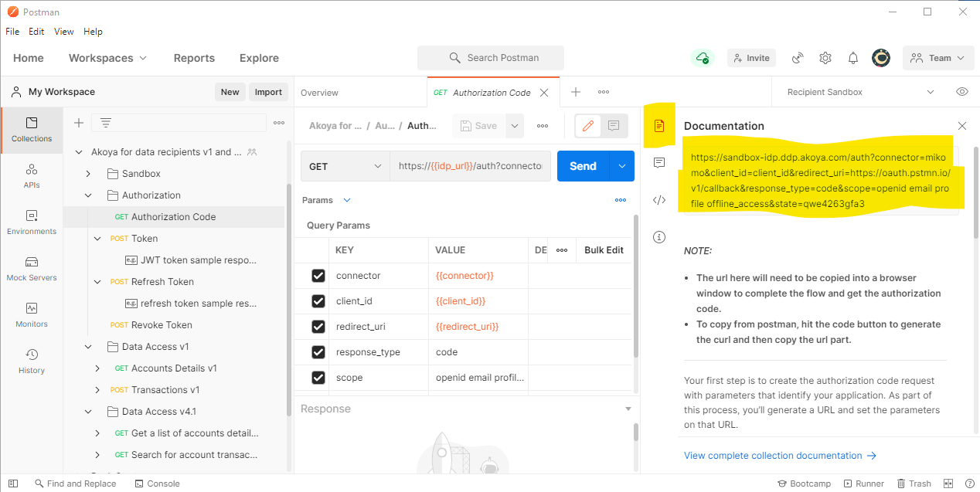Image resolution: width=980 pixels, height=492 pixels.
Task: Open View complete collection documentation link
Action: point(780,456)
